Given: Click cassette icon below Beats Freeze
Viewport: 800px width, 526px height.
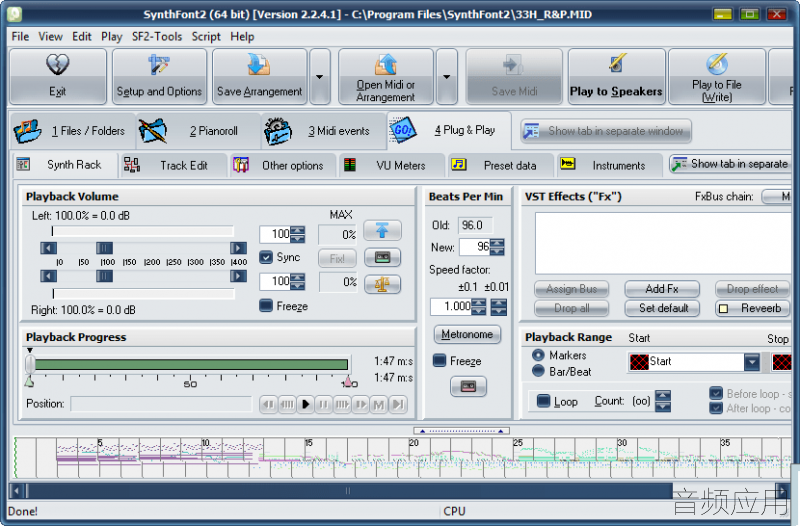Looking at the screenshot, I should coord(468,386).
